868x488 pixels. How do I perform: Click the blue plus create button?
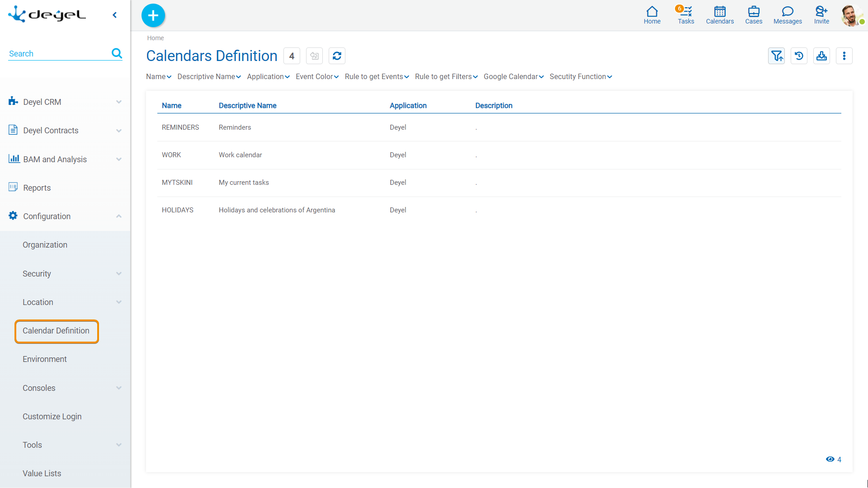(153, 15)
